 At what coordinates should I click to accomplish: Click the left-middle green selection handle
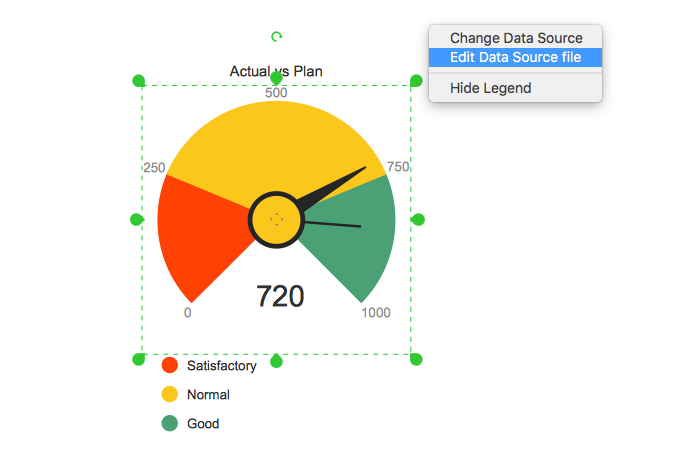coord(137,219)
